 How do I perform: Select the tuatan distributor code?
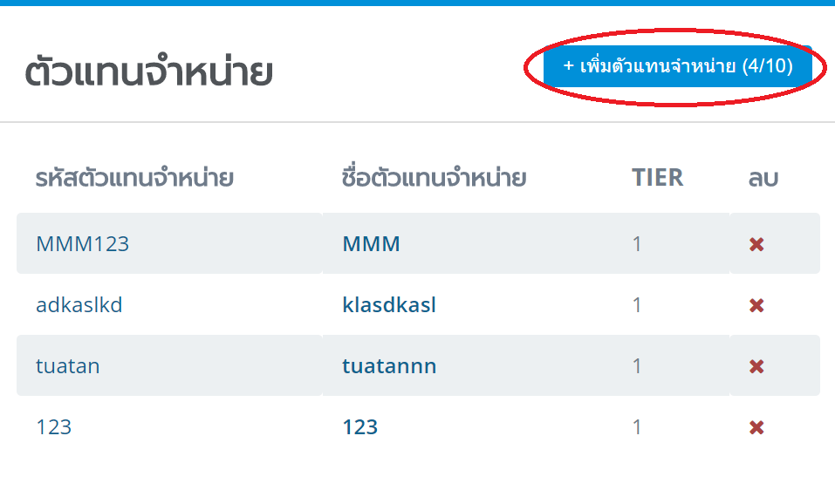pos(68,366)
